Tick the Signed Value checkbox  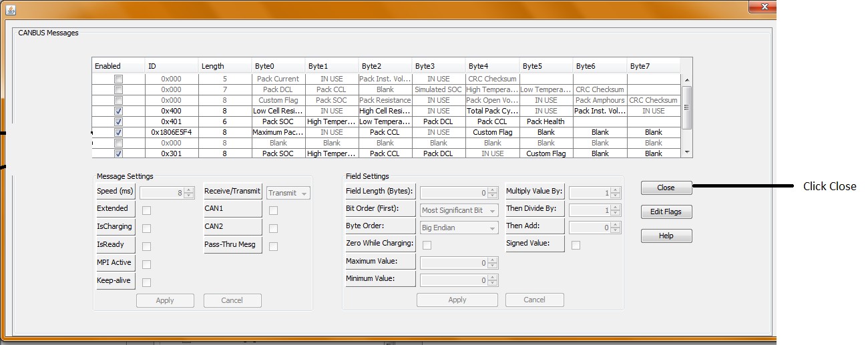[576, 245]
